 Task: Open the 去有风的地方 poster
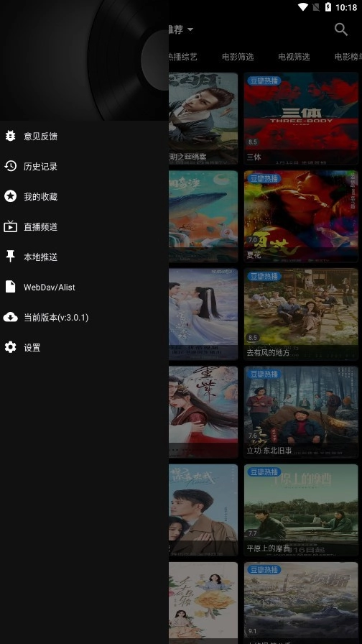[x=301, y=314]
